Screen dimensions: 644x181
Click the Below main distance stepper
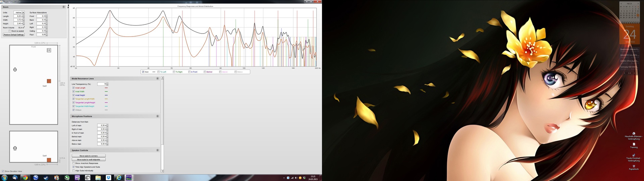click(x=107, y=144)
